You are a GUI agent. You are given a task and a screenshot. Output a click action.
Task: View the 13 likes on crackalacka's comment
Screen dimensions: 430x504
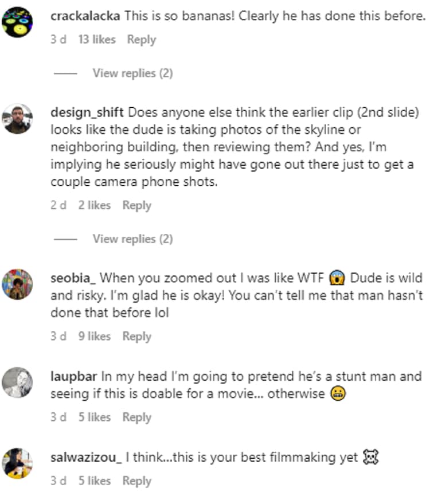pyautogui.click(x=97, y=40)
